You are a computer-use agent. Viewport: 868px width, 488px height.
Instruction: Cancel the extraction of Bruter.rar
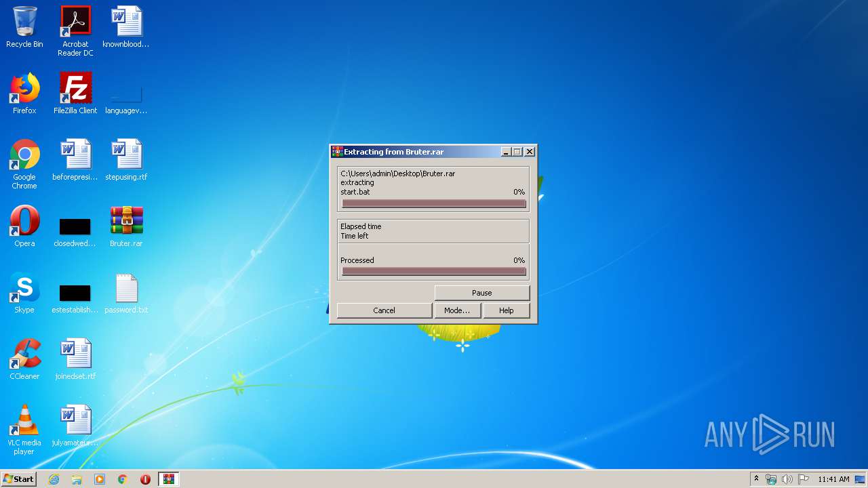384,310
